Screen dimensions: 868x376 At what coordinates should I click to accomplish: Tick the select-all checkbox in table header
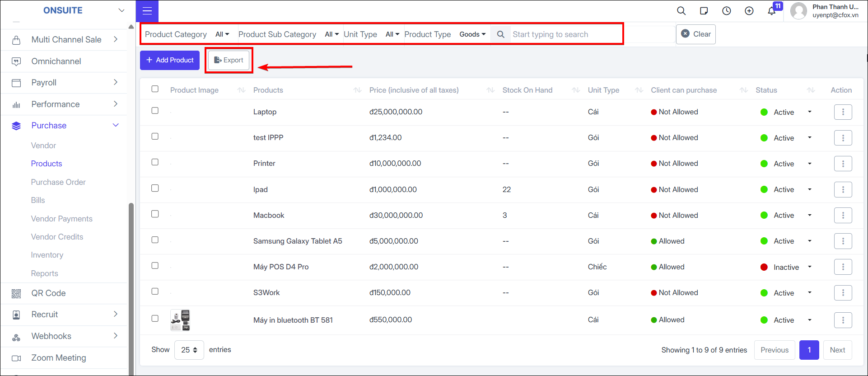click(x=155, y=89)
